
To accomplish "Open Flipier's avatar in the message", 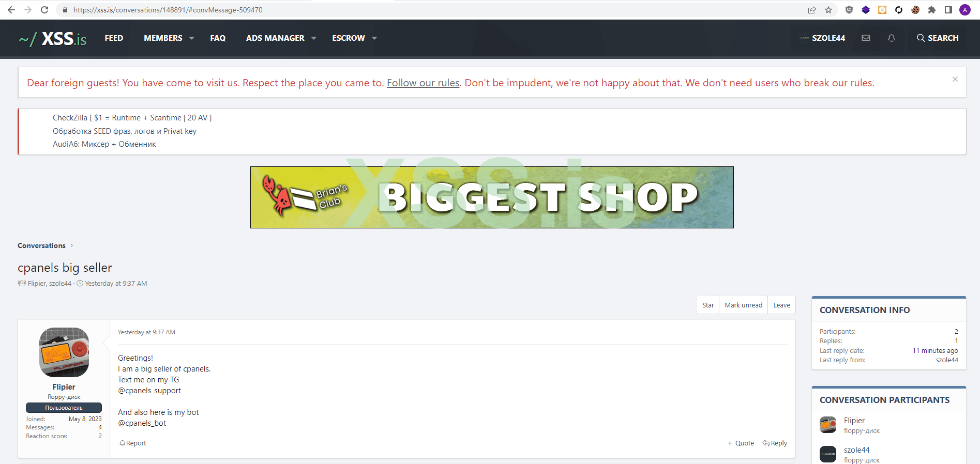I will click(64, 352).
